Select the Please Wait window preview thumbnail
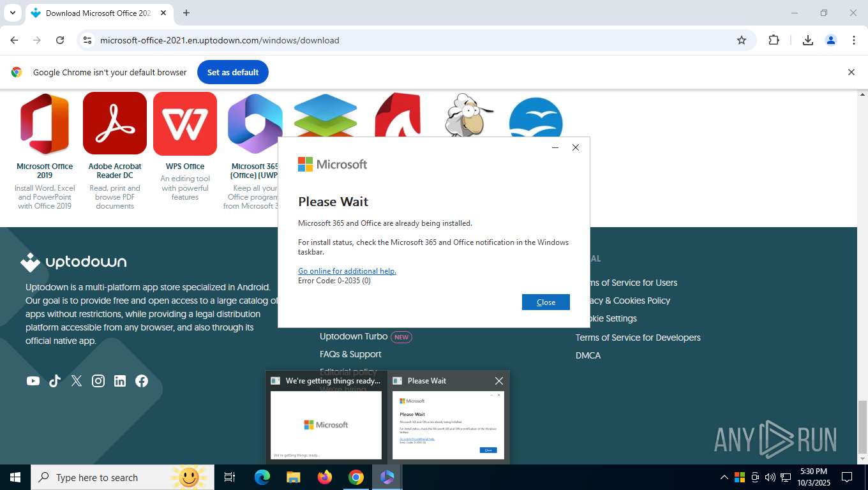The height and width of the screenshot is (490, 868). [448, 425]
